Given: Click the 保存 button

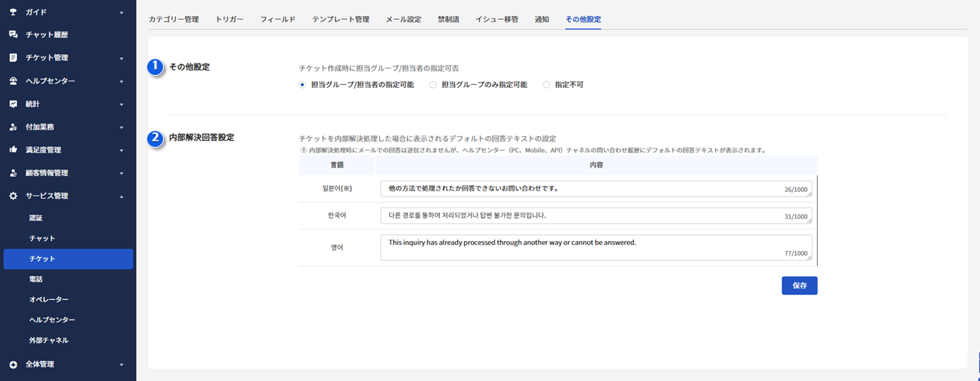Looking at the screenshot, I should (799, 285).
